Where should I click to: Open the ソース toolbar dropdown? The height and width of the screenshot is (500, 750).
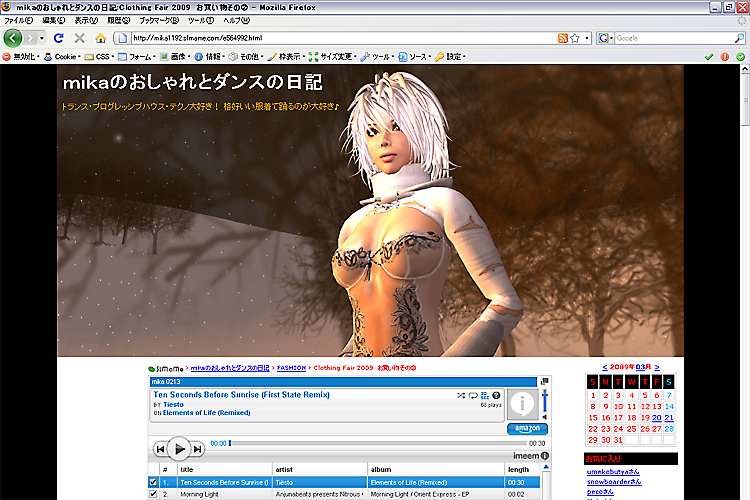click(x=414, y=56)
